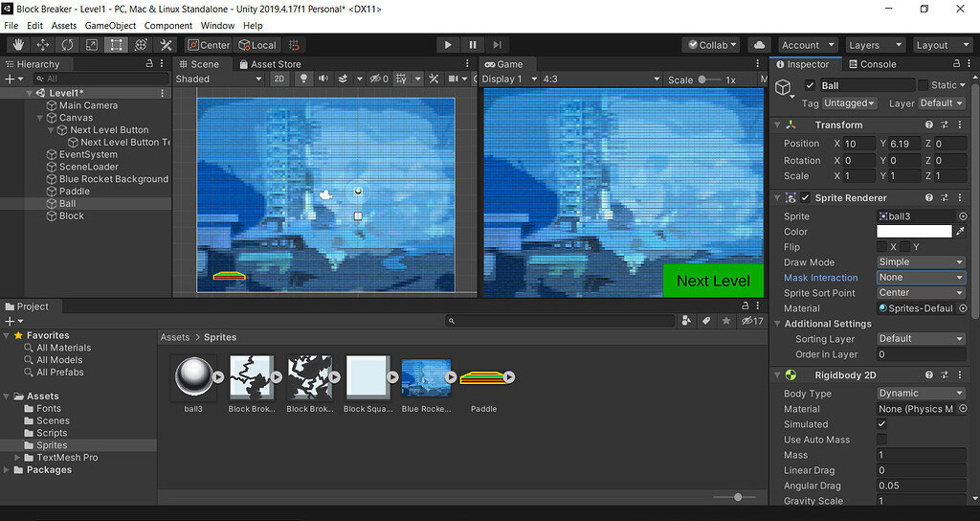Open the Body Type dropdown

click(921, 394)
